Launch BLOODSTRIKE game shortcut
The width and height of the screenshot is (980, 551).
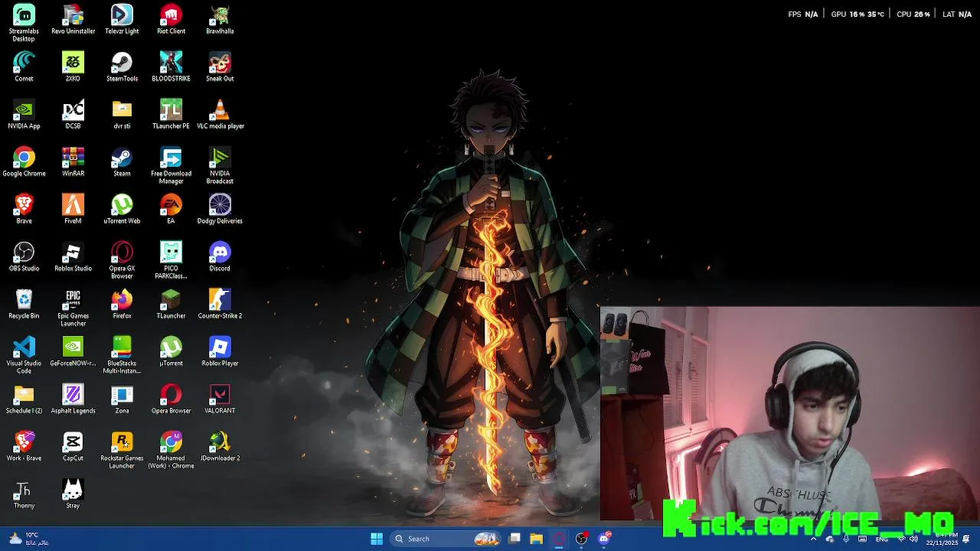[171, 67]
